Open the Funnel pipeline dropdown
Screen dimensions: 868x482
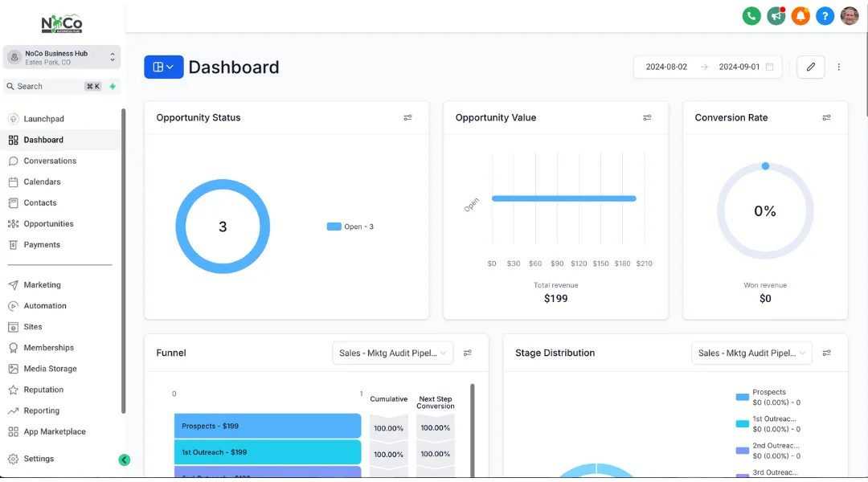392,353
